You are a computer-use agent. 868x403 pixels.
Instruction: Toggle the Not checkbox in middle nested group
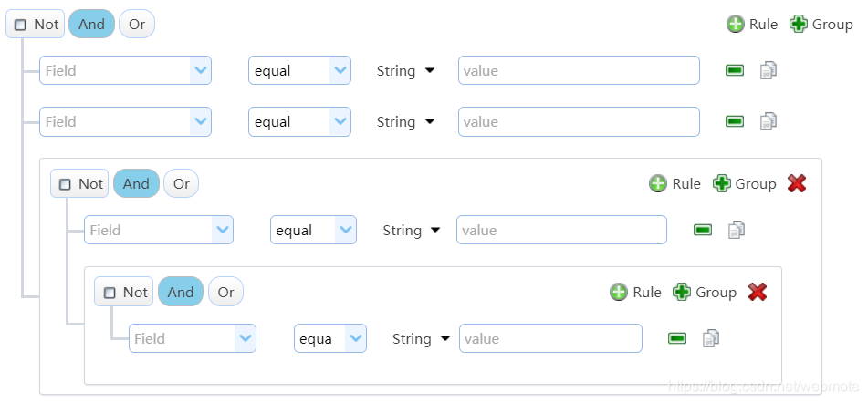(x=65, y=184)
